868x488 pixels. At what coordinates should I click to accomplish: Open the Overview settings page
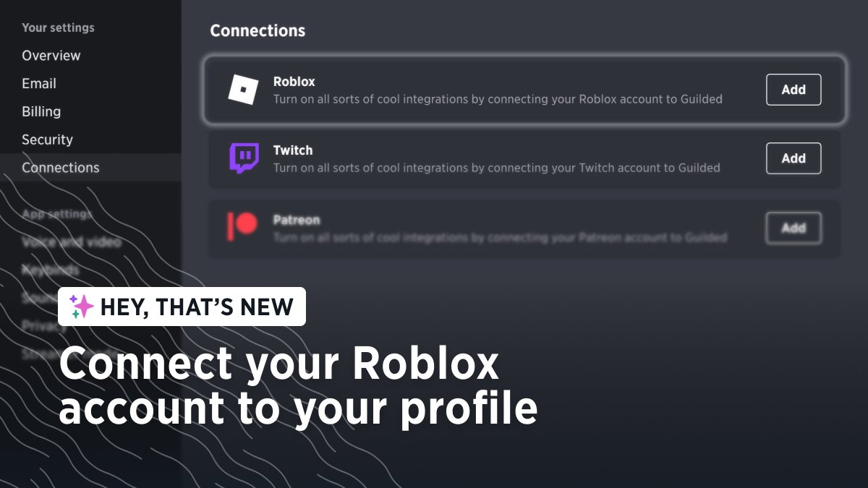point(51,56)
